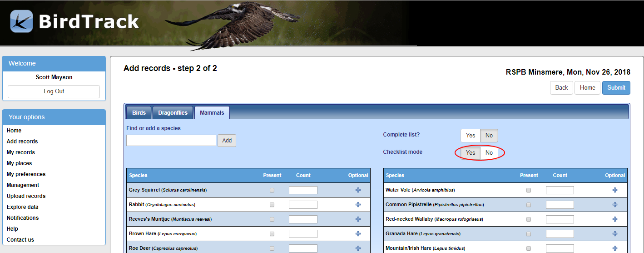This screenshot has width=644, height=253.
Task: Click plus icon beside Brown Hare
Action: (x=358, y=234)
